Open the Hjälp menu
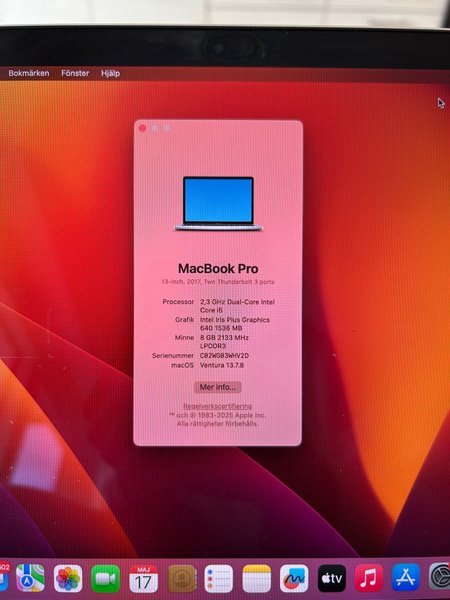The width and height of the screenshot is (450, 600). coord(111,73)
